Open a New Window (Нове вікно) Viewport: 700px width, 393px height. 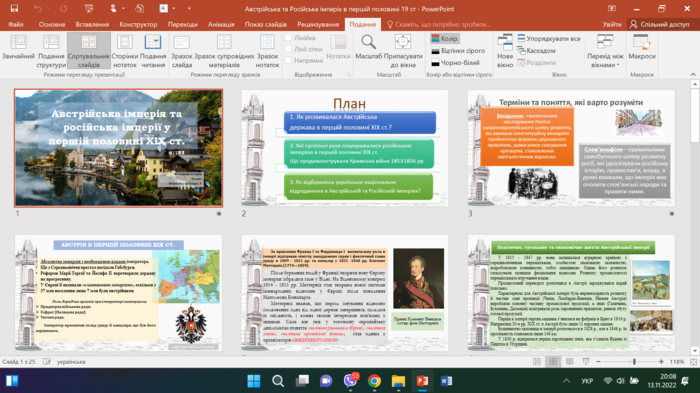pyautogui.click(x=505, y=50)
